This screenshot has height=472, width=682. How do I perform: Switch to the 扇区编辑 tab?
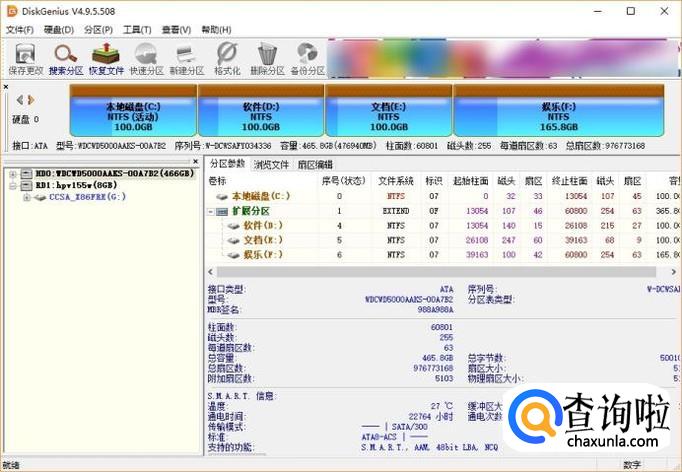[315, 164]
